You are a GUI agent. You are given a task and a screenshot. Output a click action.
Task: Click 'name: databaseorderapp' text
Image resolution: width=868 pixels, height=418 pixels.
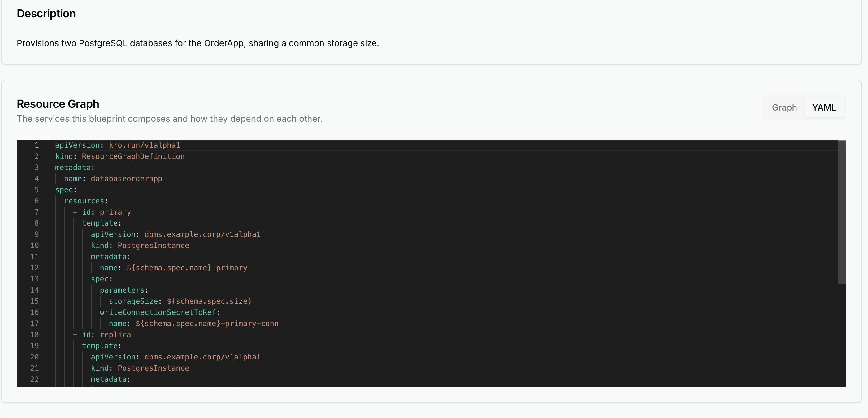113,178
